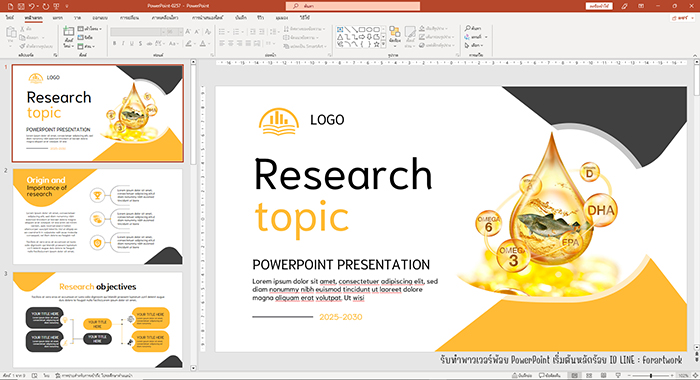The image size is (700, 380).
Task: Click the Find magnifier icon in editing group
Action: click(x=467, y=28)
